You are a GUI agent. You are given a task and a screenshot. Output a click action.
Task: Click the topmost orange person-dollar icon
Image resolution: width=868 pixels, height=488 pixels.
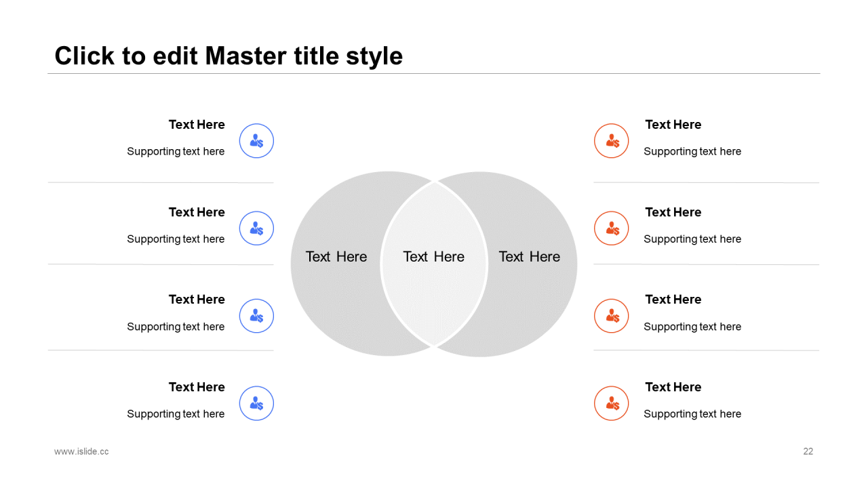click(x=612, y=141)
